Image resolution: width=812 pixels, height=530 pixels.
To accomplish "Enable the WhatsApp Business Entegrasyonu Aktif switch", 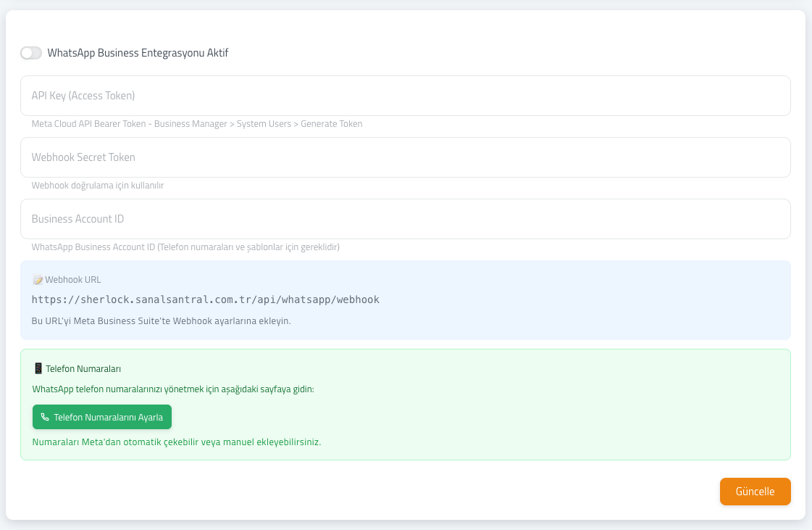I will tap(31, 53).
